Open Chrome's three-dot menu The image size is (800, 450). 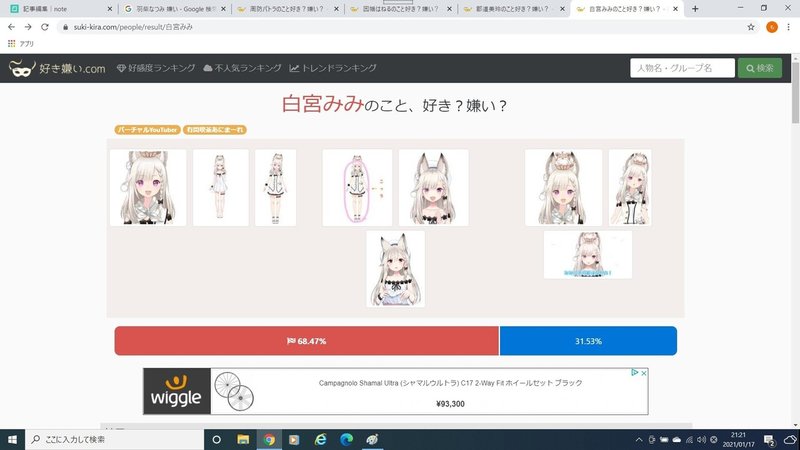click(788, 27)
